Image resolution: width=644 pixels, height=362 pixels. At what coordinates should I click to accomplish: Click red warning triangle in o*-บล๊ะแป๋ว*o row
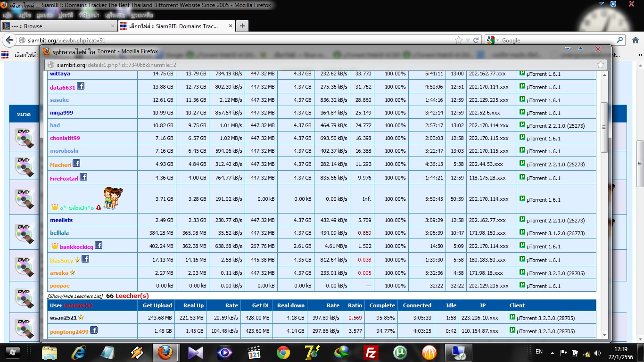point(99,207)
